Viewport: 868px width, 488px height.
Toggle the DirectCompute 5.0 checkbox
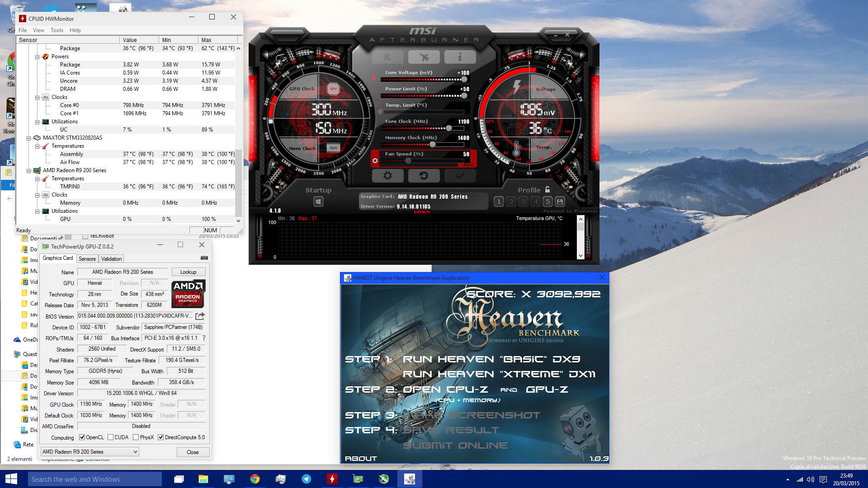click(160, 437)
